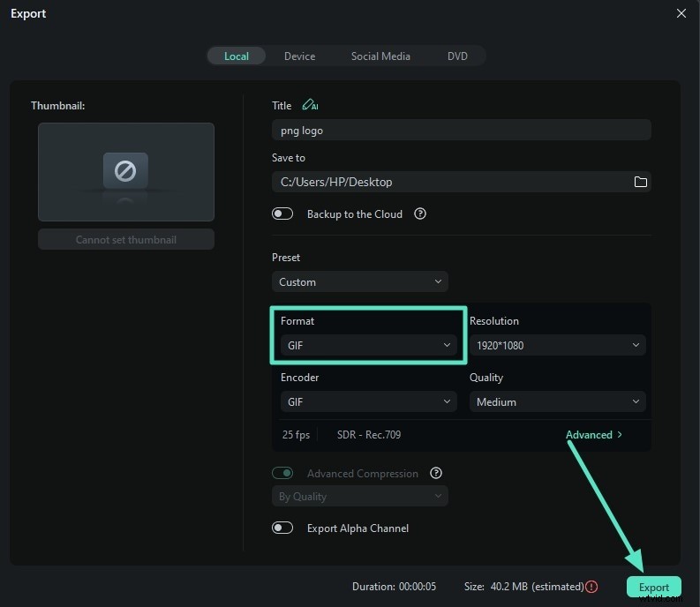Toggle Backup to the Cloud switch
The width and height of the screenshot is (700, 607).
pos(282,214)
